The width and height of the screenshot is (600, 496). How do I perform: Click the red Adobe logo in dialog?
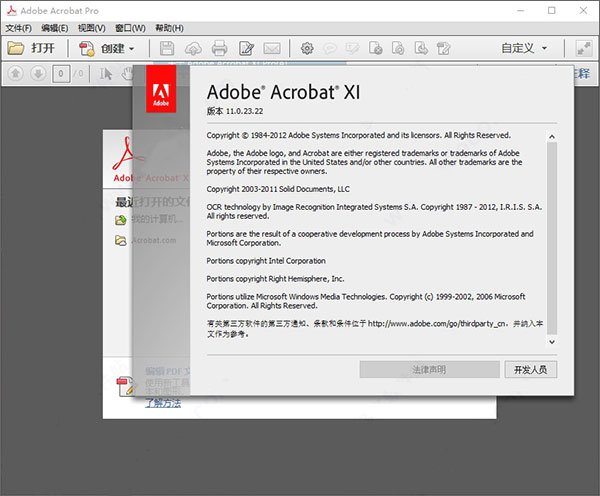click(161, 88)
